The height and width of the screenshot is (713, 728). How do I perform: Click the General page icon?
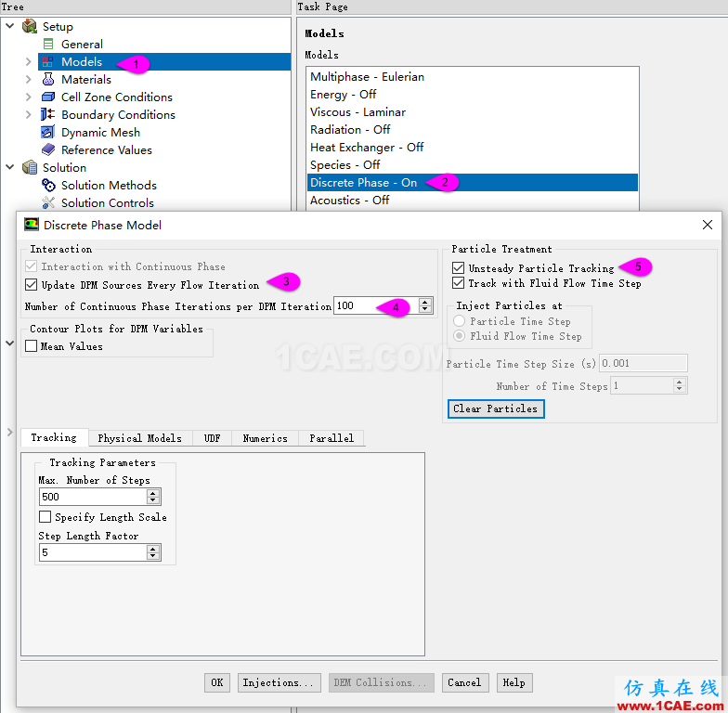(48, 45)
